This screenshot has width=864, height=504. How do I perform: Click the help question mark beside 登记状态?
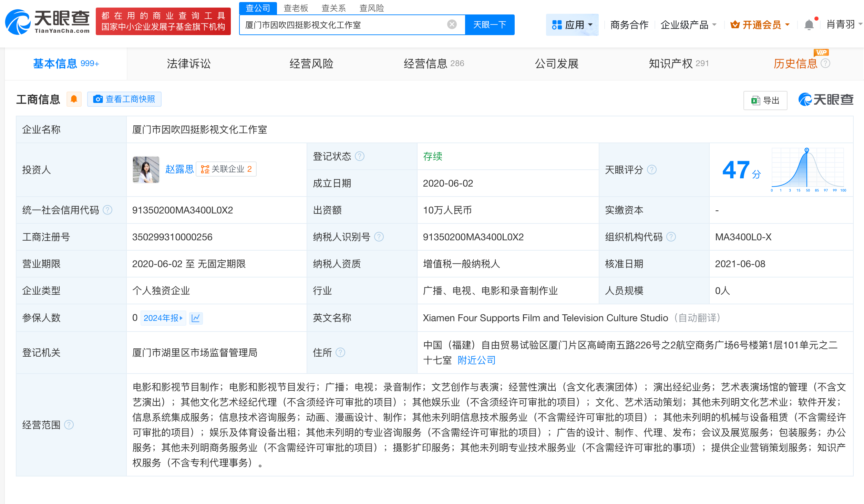pyautogui.click(x=360, y=156)
